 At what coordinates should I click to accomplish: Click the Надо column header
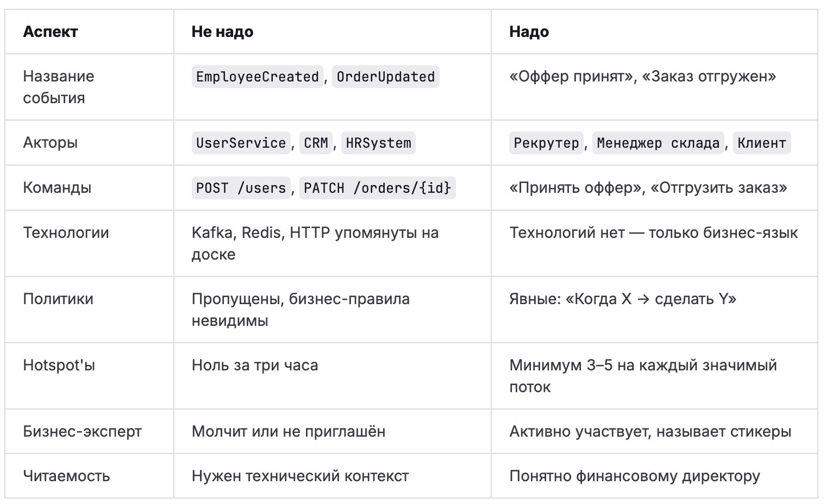coord(529,31)
